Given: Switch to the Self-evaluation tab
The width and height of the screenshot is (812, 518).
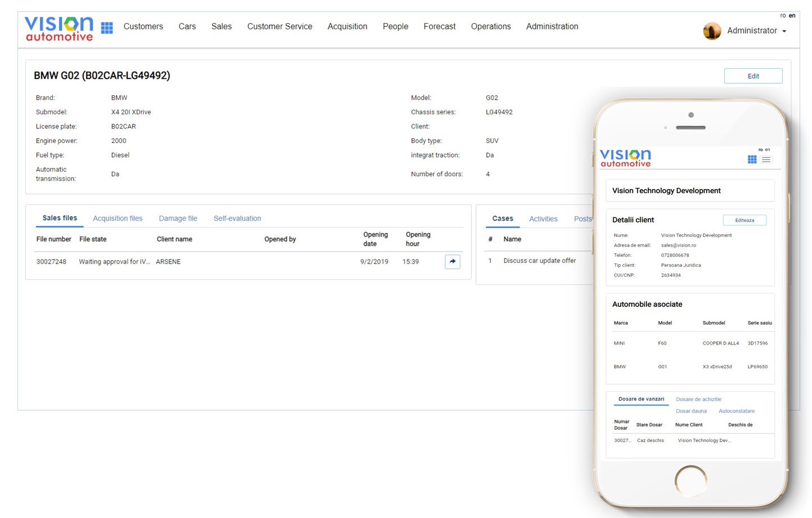Looking at the screenshot, I should point(237,218).
